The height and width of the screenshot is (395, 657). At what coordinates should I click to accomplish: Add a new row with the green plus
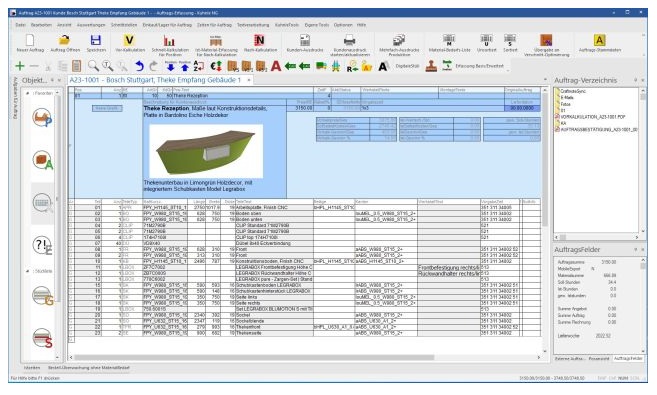coord(20,66)
